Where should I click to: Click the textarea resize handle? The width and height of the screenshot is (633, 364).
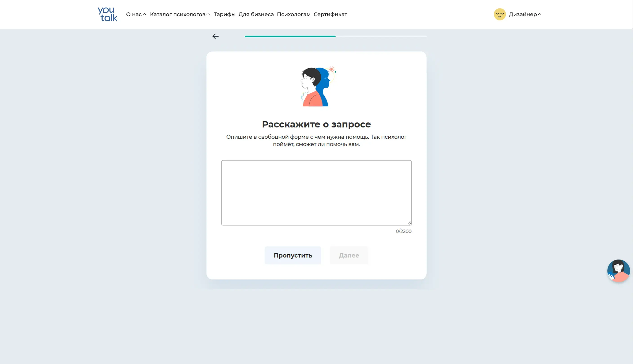coord(409,223)
